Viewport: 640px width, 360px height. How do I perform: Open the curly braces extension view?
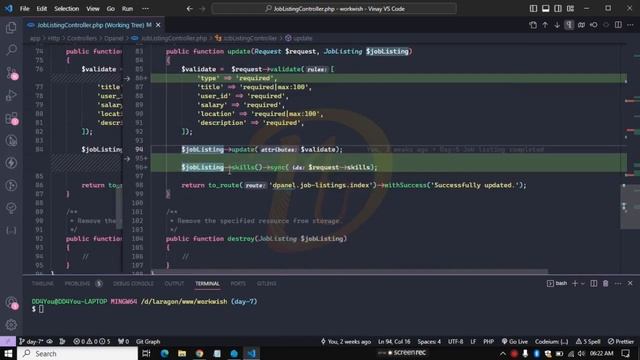click(11, 231)
